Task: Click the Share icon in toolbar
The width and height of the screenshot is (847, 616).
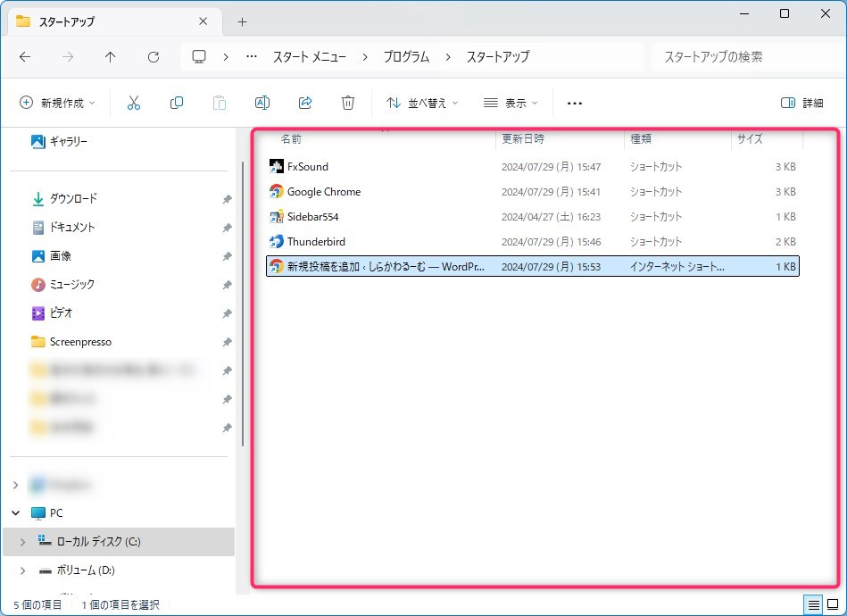Action: click(305, 103)
